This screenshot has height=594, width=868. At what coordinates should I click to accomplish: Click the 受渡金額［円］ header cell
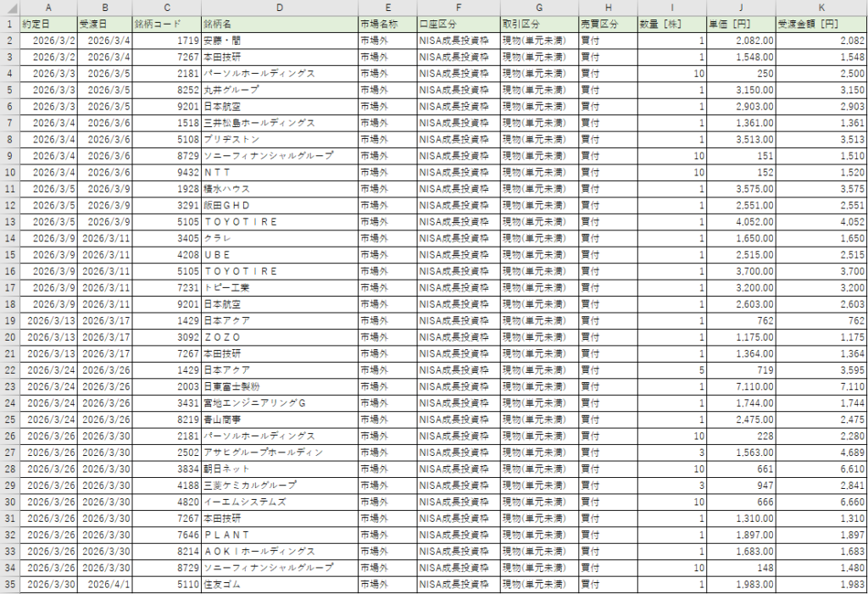click(x=821, y=24)
